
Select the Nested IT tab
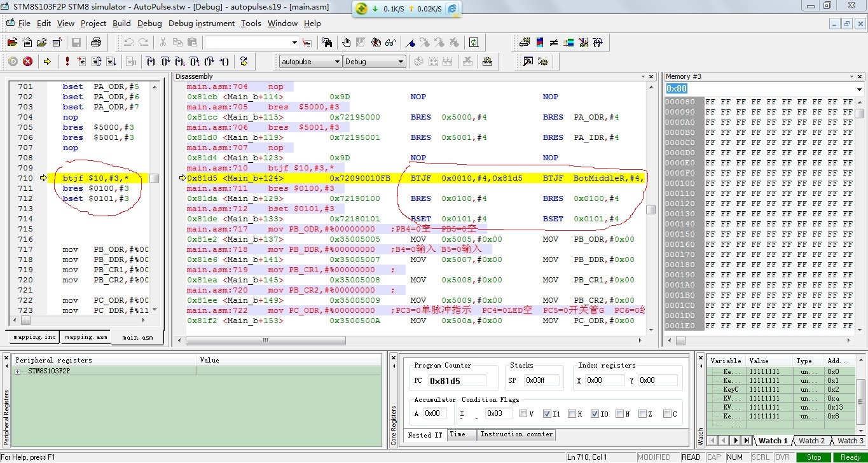(x=425, y=435)
